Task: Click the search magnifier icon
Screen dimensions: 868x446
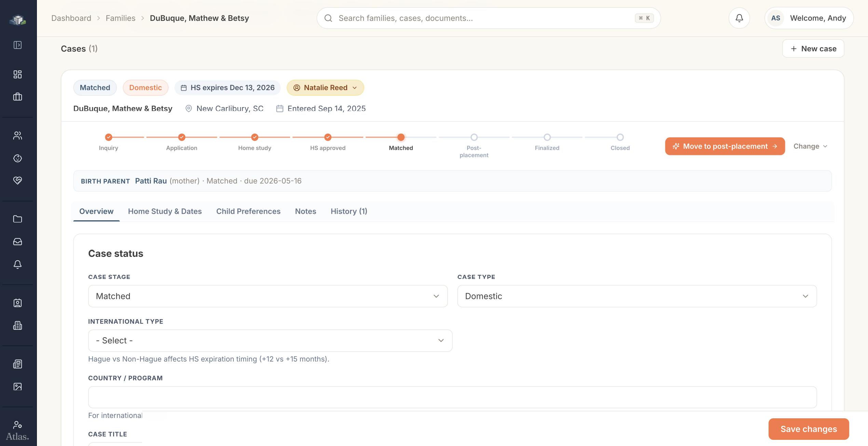Action: tap(328, 18)
